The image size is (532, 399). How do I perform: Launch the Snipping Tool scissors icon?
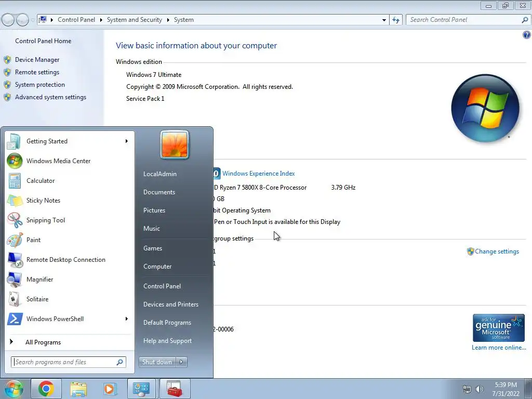(x=15, y=220)
